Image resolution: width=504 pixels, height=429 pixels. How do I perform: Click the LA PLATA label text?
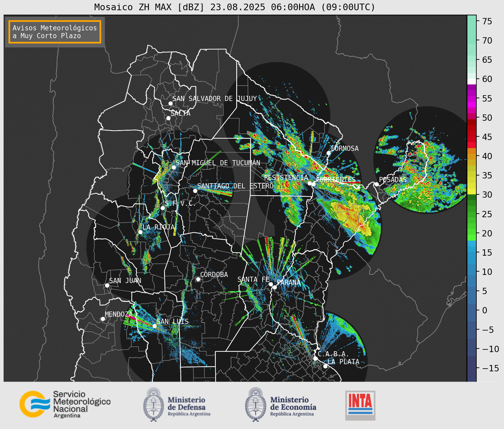343,362
